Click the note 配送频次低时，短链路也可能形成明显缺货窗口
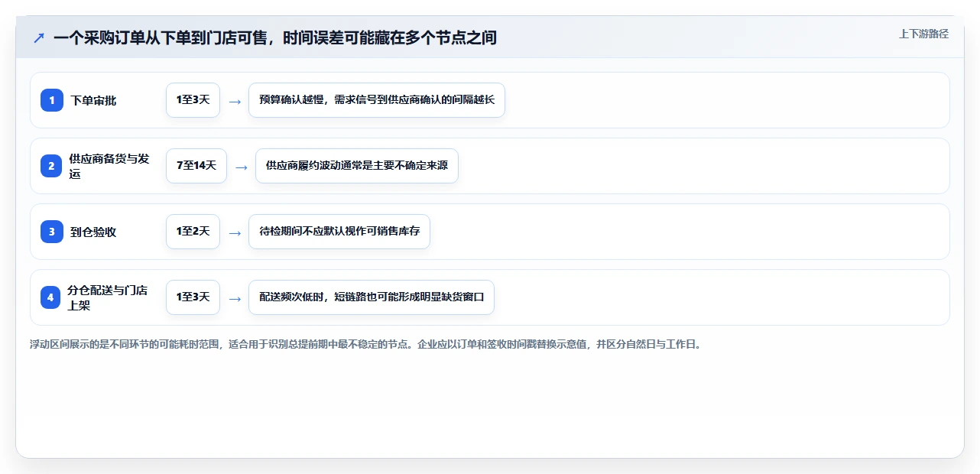Screen dimensions: 980x474 click(x=372, y=297)
